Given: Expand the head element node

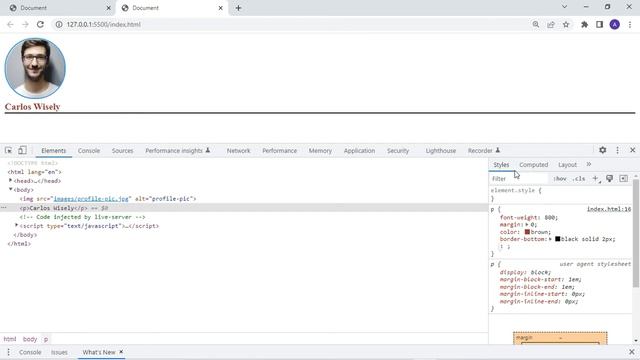Looking at the screenshot, I should [x=11, y=180].
